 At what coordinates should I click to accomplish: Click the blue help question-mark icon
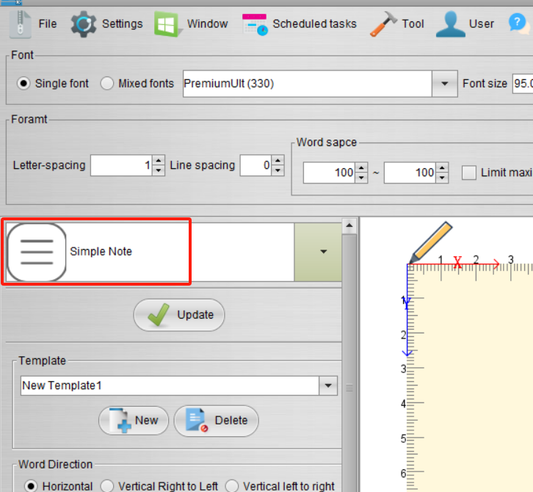tap(519, 23)
